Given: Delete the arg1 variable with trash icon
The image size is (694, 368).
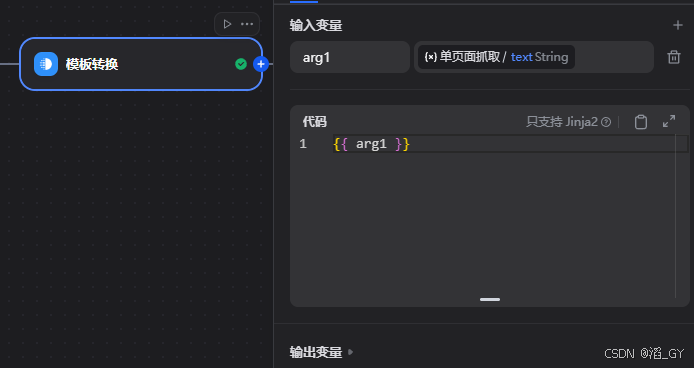Looking at the screenshot, I should coord(674,57).
